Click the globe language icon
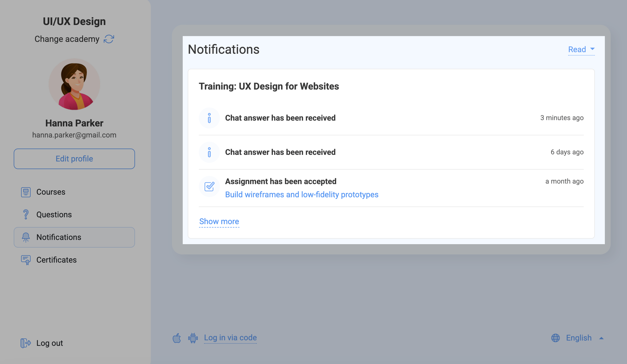Viewport: 627px width, 364px height. 555,338
